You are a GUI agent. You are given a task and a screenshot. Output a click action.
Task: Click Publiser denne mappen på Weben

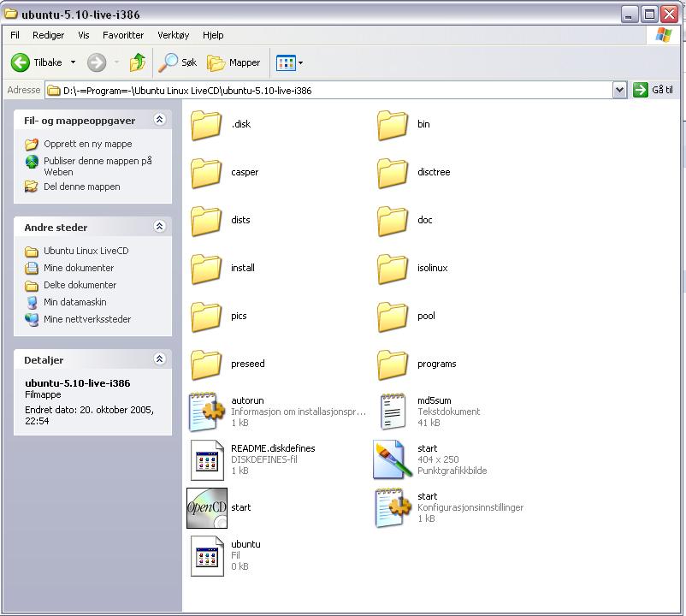pyautogui.click(x=89, y=166)
